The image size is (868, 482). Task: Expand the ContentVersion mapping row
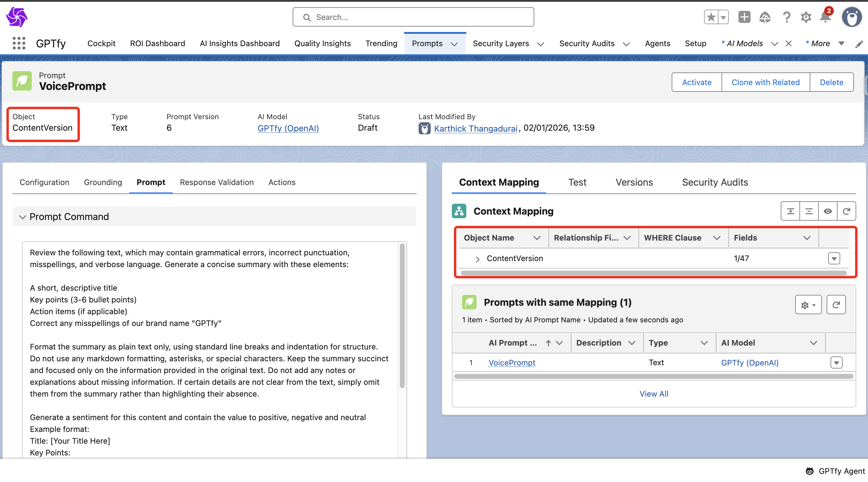pyautogui.click(x=477, y=259)
